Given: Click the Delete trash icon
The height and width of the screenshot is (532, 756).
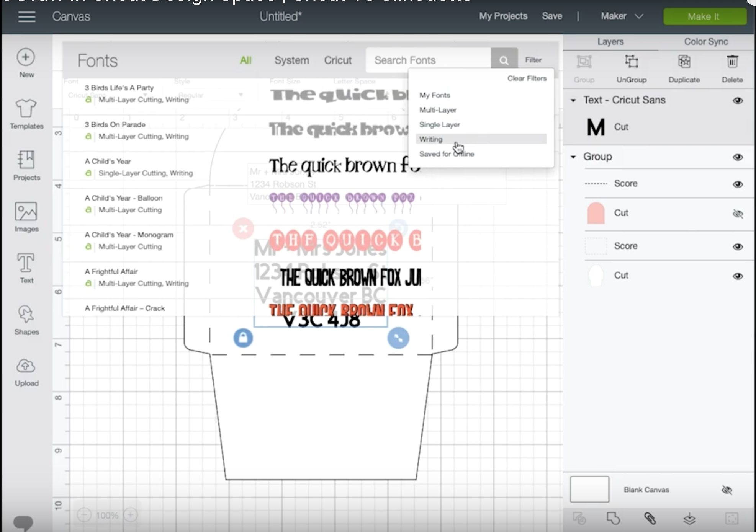Looking at the screenshot, I should pyautogui.click(x=732, y=62).
